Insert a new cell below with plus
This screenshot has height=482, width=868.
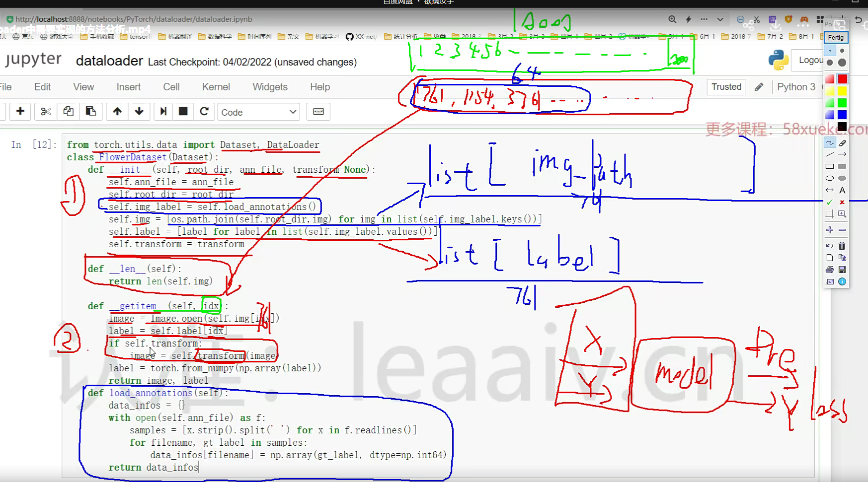click(20, 111)
